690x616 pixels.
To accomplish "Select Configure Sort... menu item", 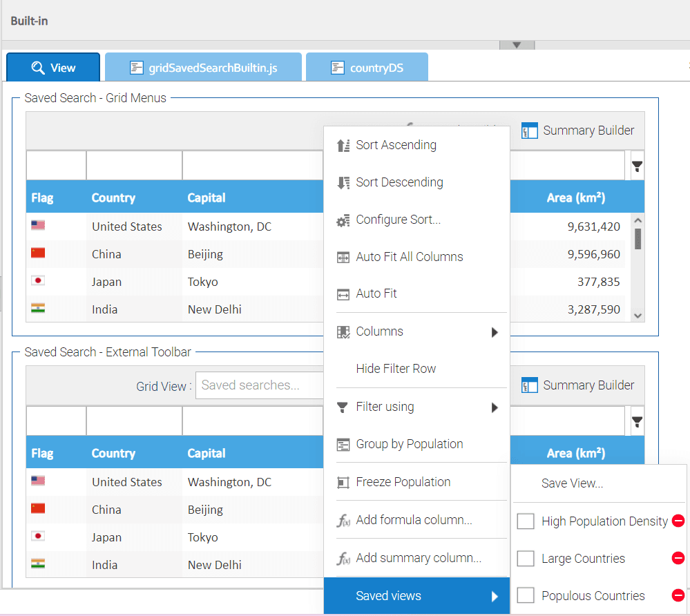I will [x=416, y=220].
